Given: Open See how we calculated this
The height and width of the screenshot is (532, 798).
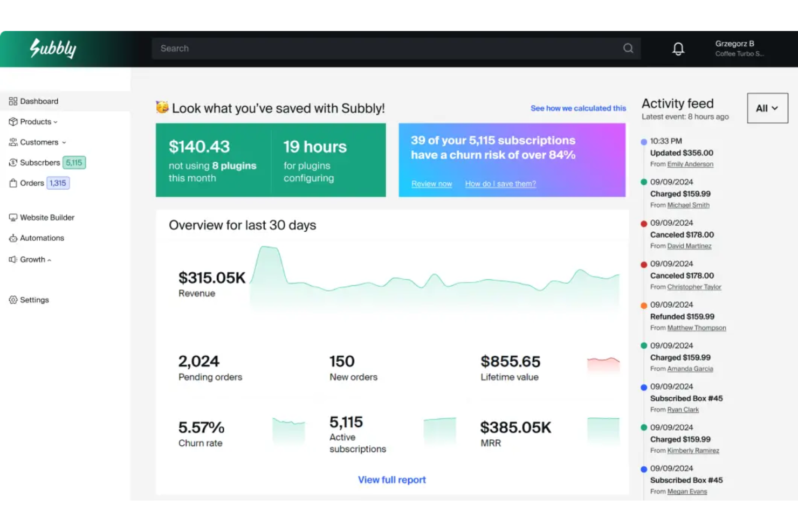Looking at the screenshot, I should [578, 108].
